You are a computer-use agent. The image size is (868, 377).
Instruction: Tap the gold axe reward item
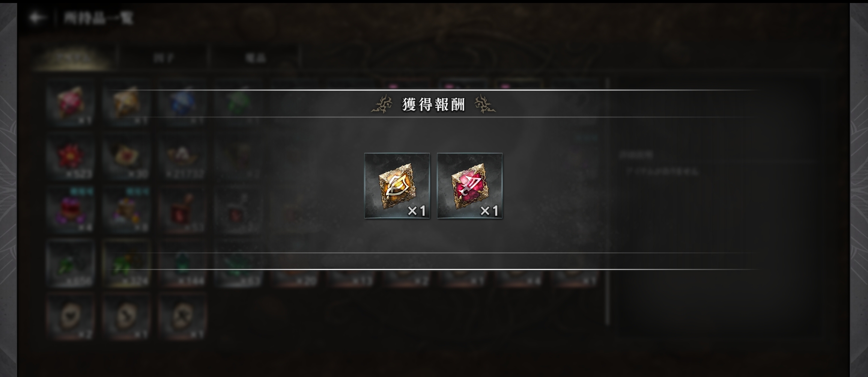coord(397,185)
